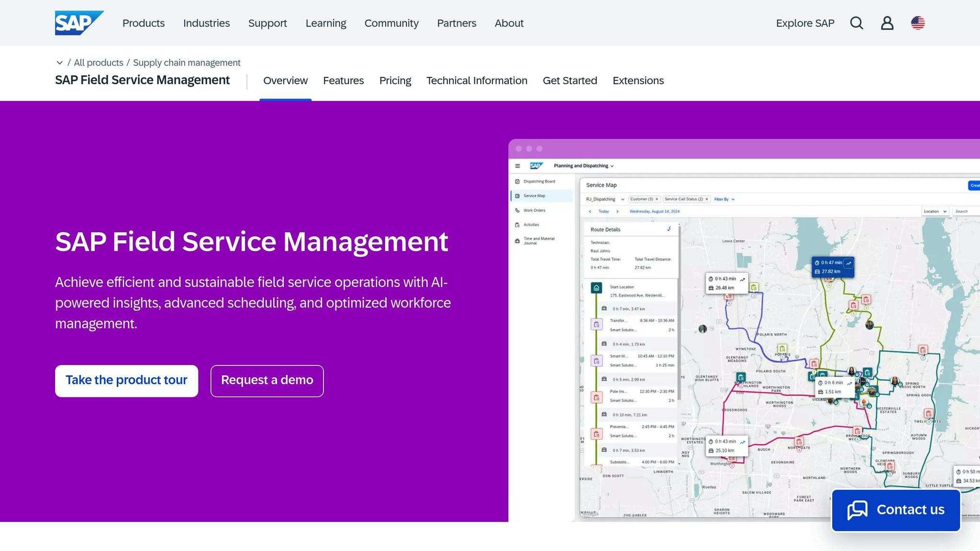Click the red activity icon for 12:30 PM job
The image size is (980, 551).
pyautogui.click(x=596, y=397)
